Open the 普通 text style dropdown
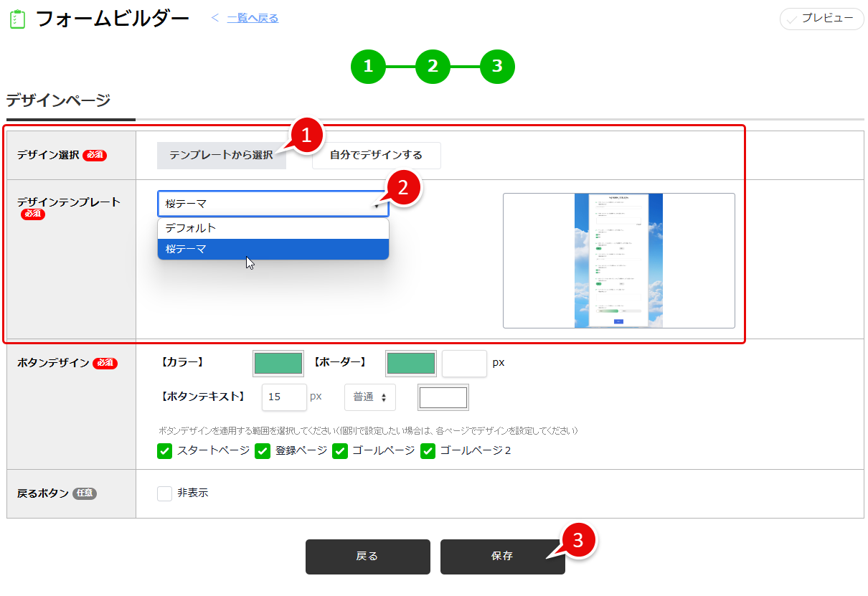The height and width of the screenshot is (596, 868). click(370, 397)
